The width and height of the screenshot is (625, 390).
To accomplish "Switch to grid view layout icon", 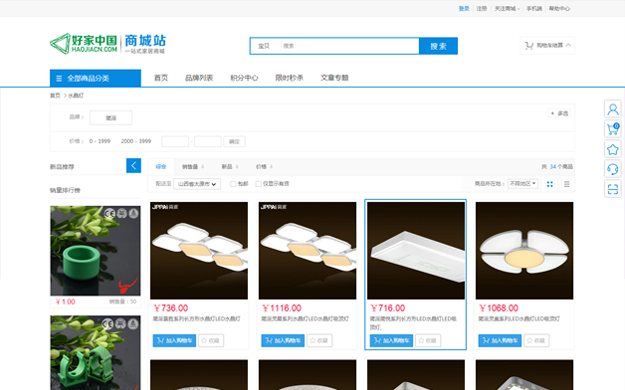I will pos(550,184).
